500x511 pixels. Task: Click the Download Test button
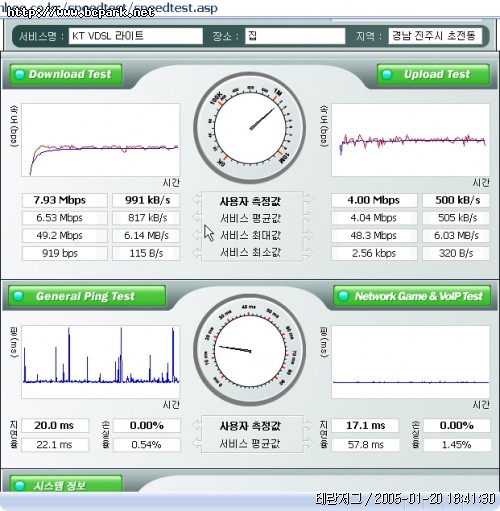(x=66, y=74)
